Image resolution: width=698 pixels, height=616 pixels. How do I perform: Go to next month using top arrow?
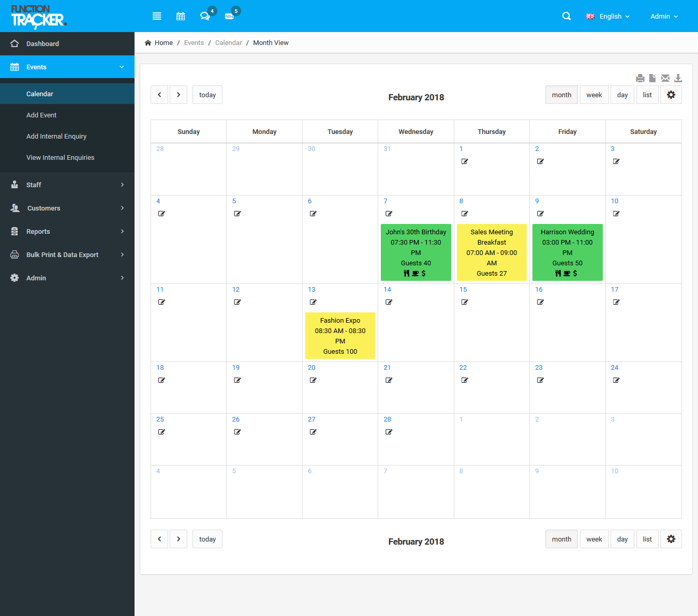tap(179, 95)
